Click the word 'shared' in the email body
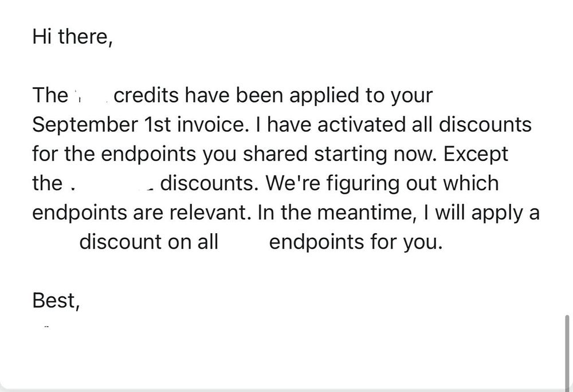Viewport: 573px width, 392px height. click(275, 154)
